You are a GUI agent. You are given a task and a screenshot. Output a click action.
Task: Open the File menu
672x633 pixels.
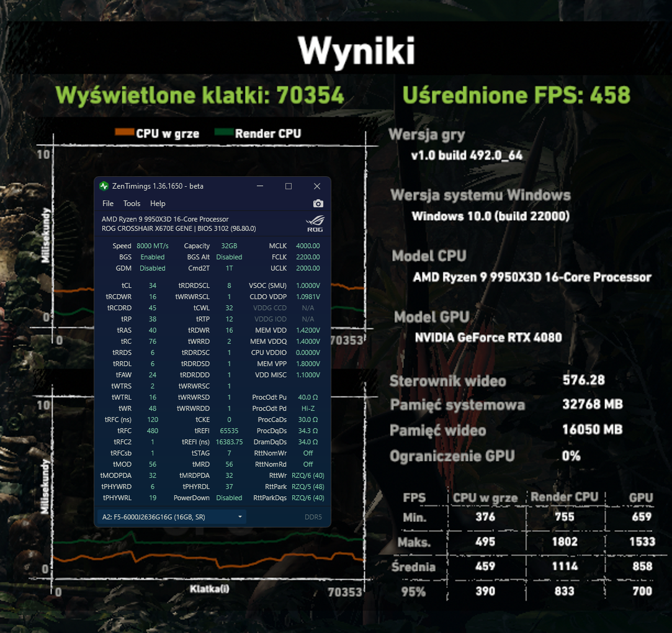108,204
